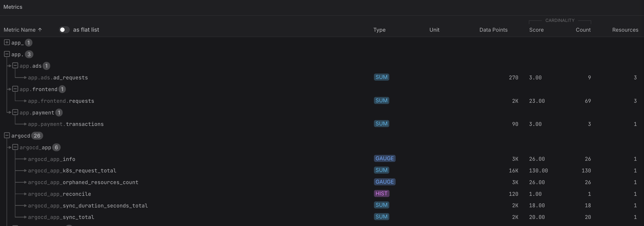Collapse the app.payment subgroup
The height and width of the screenshot is (226, 644).
(15, 112)
